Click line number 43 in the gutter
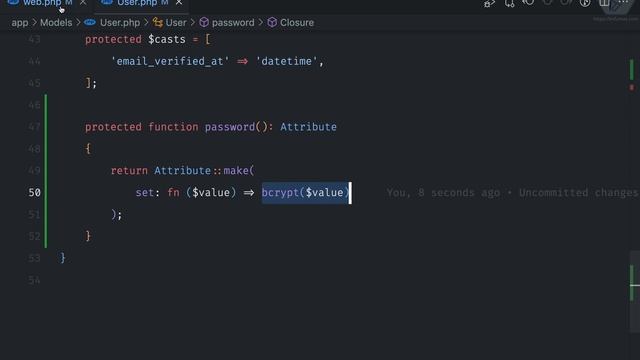The image size is (640, 360). pos(35,40)
